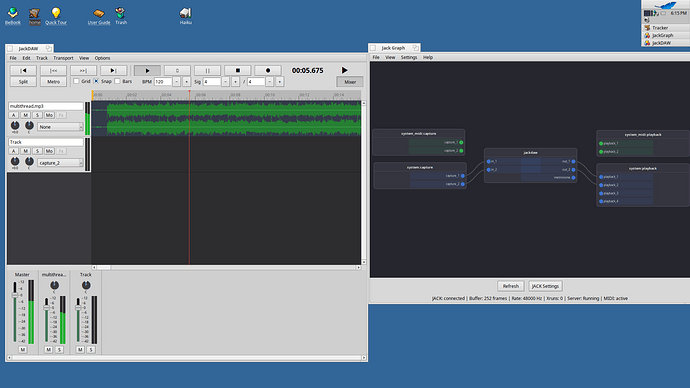Image resolution: width=690 pixels, height=388 pixels.
Task: Open the Edit menu in JackDAW
Action: [x=26, y=58]
